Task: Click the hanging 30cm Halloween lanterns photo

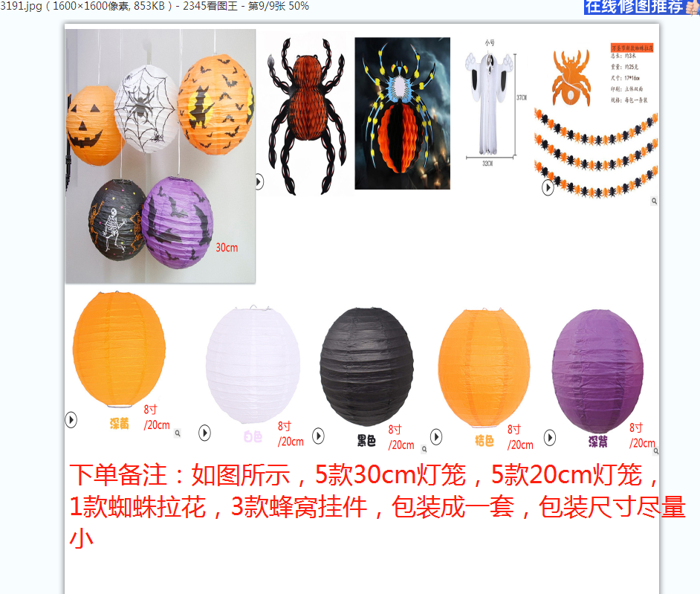Action: coord(161,156)
